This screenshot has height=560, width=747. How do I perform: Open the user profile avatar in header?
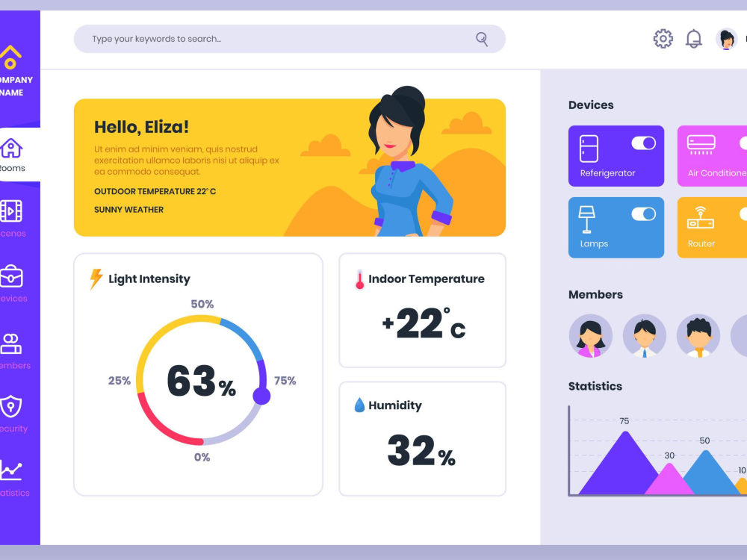tap(727, 39)
